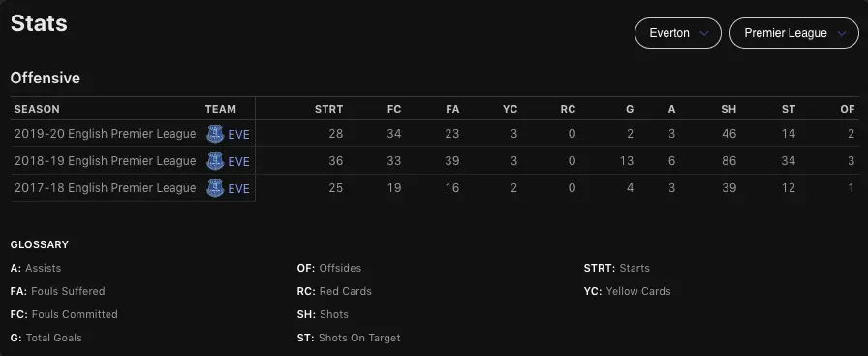868x356 pixels.
Task: Click the chevron arrow in the Everton selector
Action: [x=704, y=33]
